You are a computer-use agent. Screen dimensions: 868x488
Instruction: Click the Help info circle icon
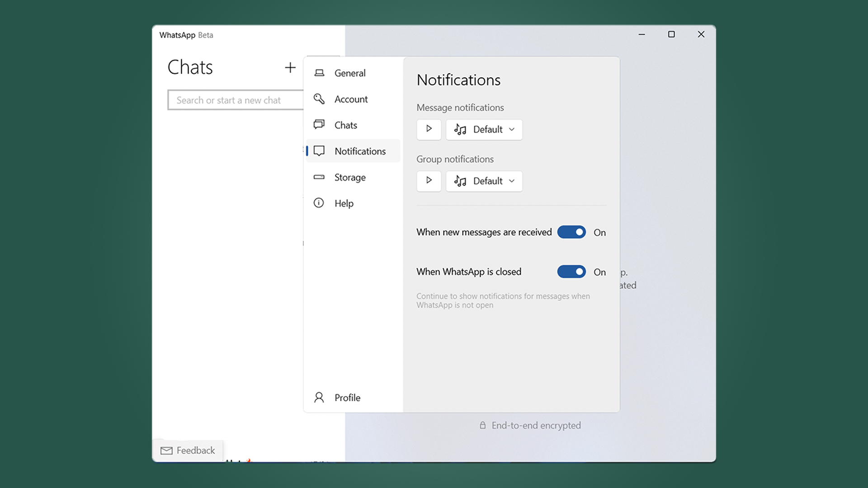[x=319, y=203]
